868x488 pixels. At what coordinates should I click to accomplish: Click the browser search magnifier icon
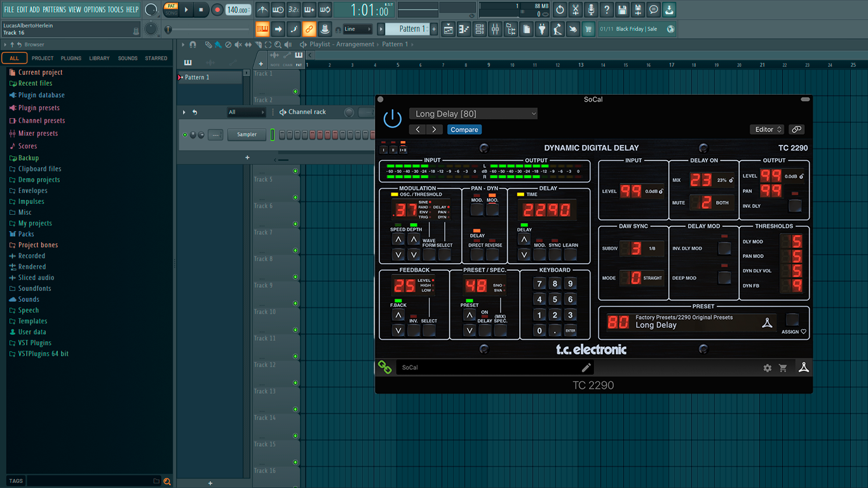167,481
